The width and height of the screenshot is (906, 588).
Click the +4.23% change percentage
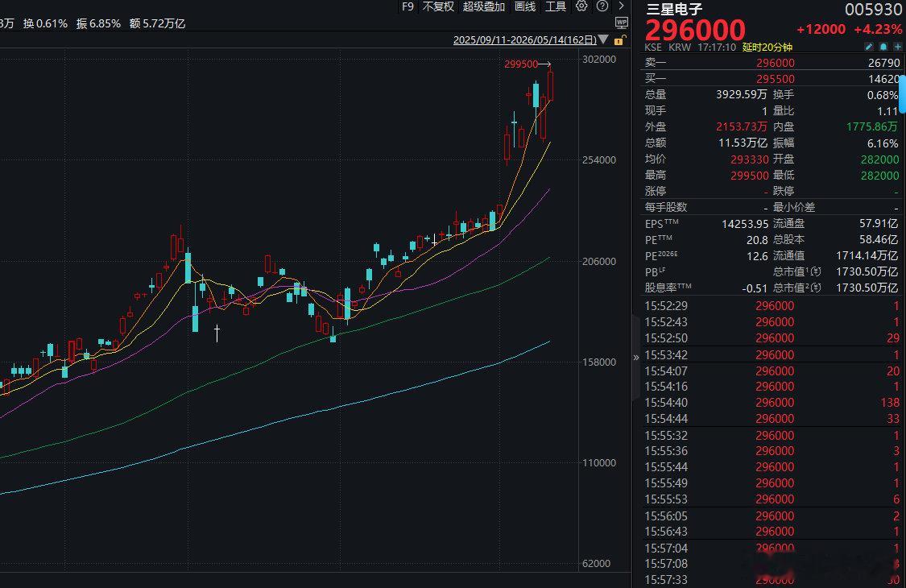tap(879, 30)
